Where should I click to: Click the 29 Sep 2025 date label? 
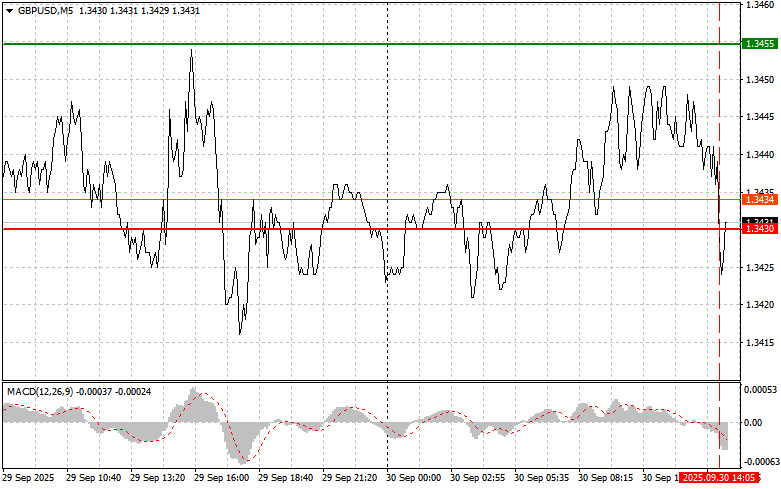click(28, 478)
